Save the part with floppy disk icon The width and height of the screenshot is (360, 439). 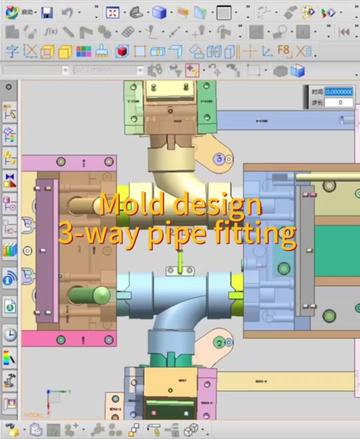click(47, 13)
